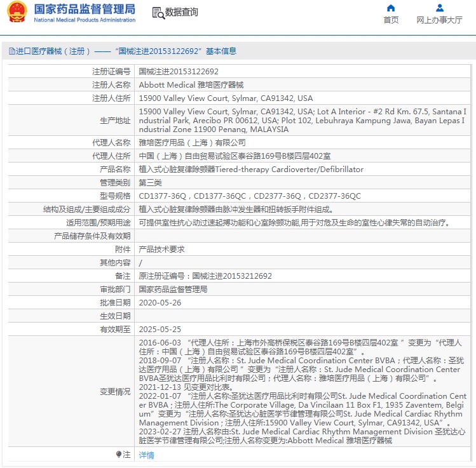This screenshot has width=476, height=468.
Task: Click the 适用范围/预期用途 row label
Action: (x=99, y=223)
